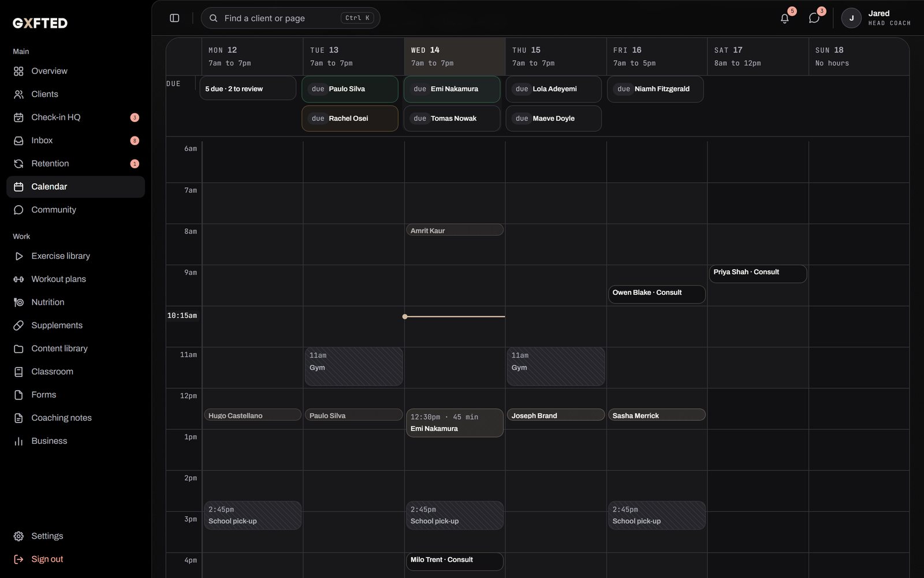Screen dimensions: 924x578
Task: Open Priya Shah Consult event
Action: 758,273
